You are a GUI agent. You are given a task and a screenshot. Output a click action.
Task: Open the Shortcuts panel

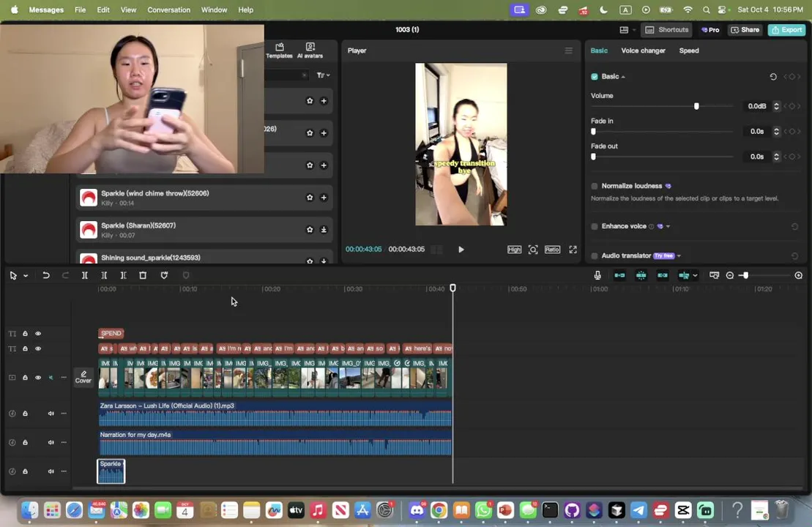point(667,30)
